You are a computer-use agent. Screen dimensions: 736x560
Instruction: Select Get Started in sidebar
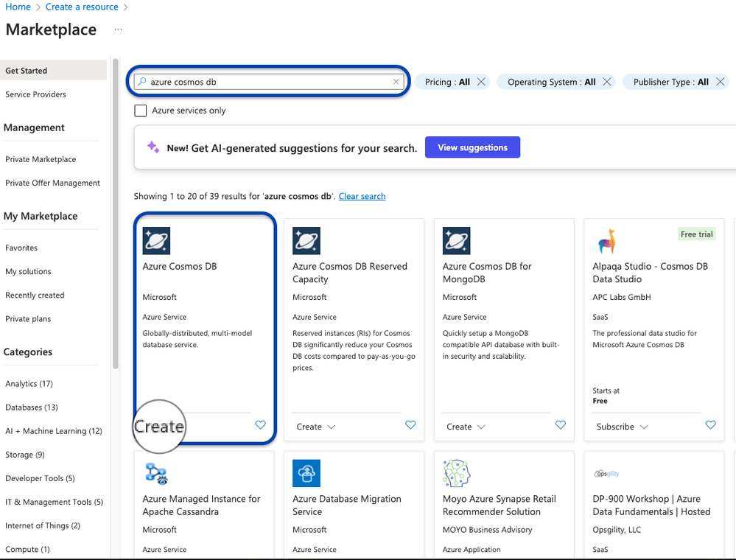[x=54, y=71]
